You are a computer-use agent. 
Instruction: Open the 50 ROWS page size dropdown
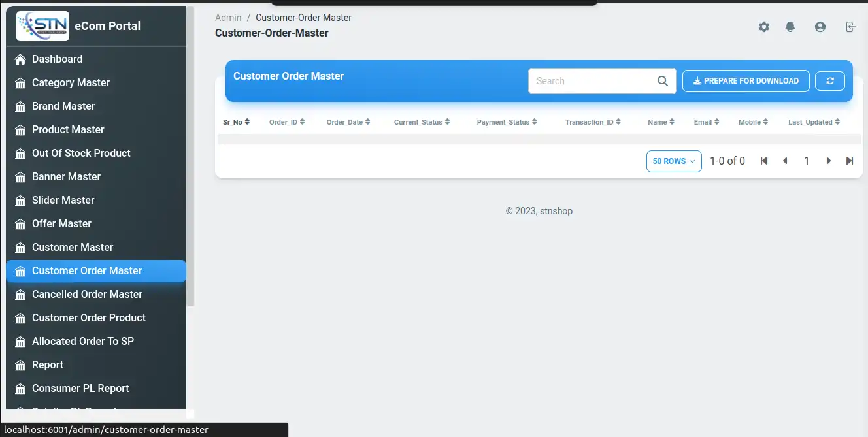coord(673,161)
